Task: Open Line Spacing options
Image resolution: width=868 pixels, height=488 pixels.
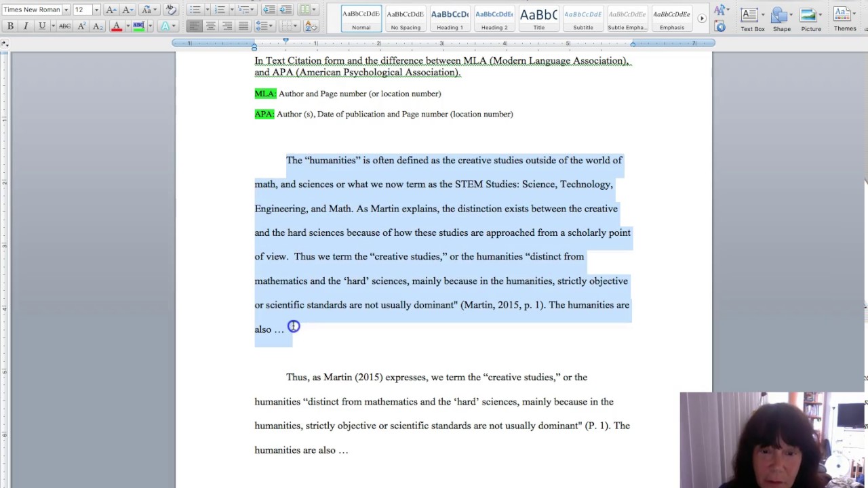Action: coord(267,26)
